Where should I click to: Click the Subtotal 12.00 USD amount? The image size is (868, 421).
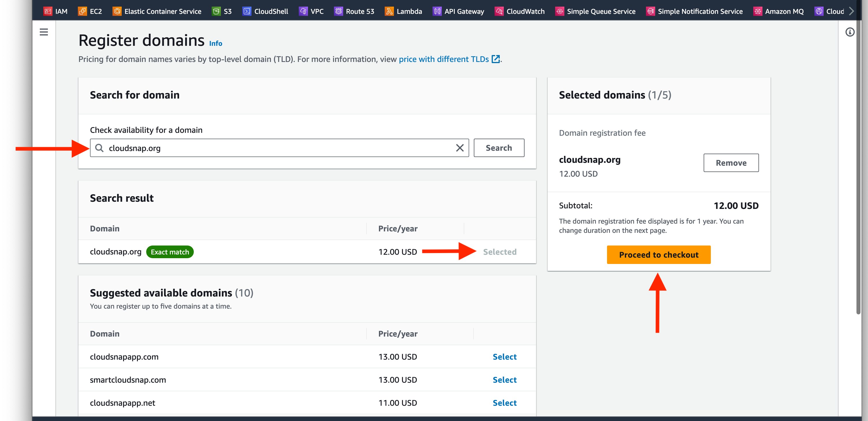[736, 205]
